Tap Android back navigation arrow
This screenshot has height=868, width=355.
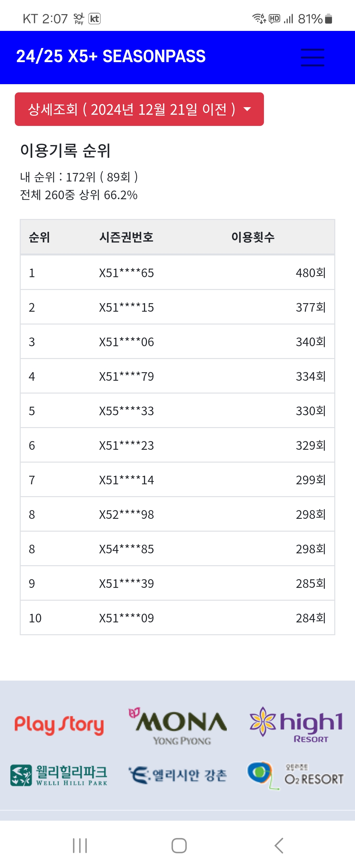pos(279,845)
